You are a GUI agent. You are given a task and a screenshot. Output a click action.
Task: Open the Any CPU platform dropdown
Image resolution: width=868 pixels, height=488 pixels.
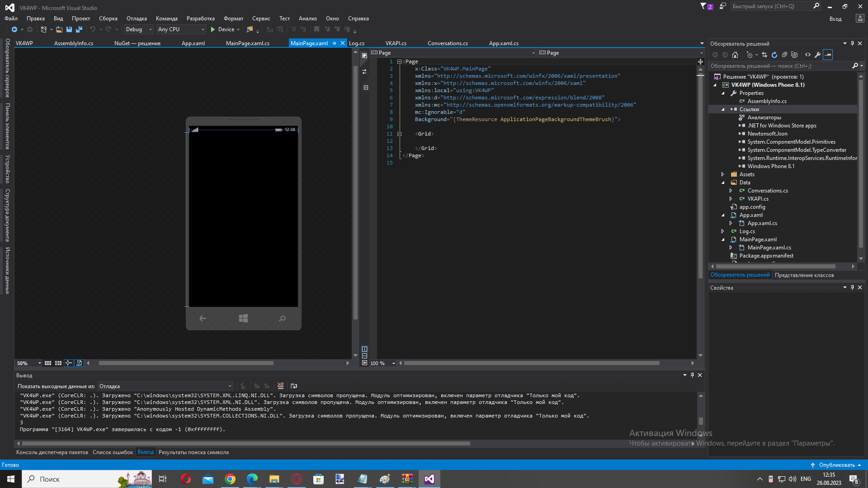click(x=203, y=29)
